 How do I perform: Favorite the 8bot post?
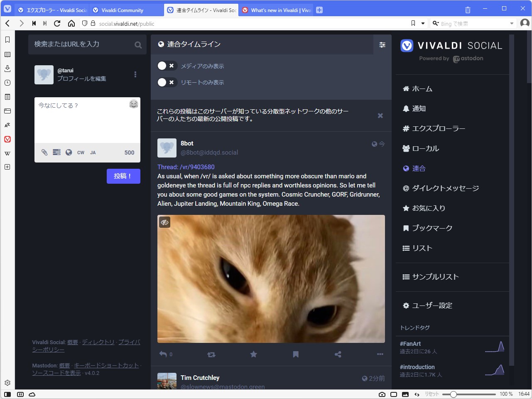tap(253, 354)
